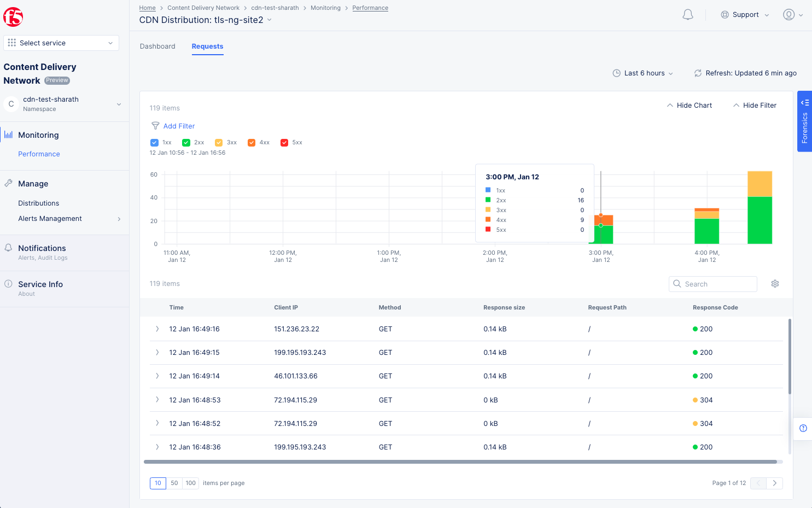Expand the 12 Jan 16:49:16 request row

tap(157, 329)
